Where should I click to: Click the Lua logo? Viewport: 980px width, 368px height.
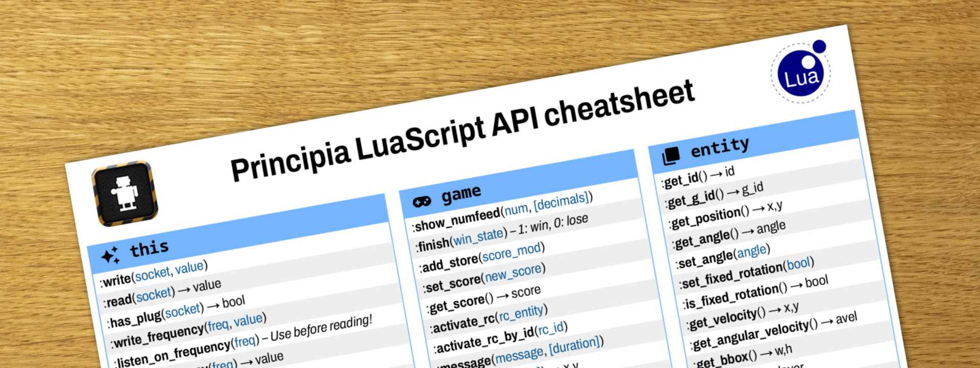tap(800, 72)
